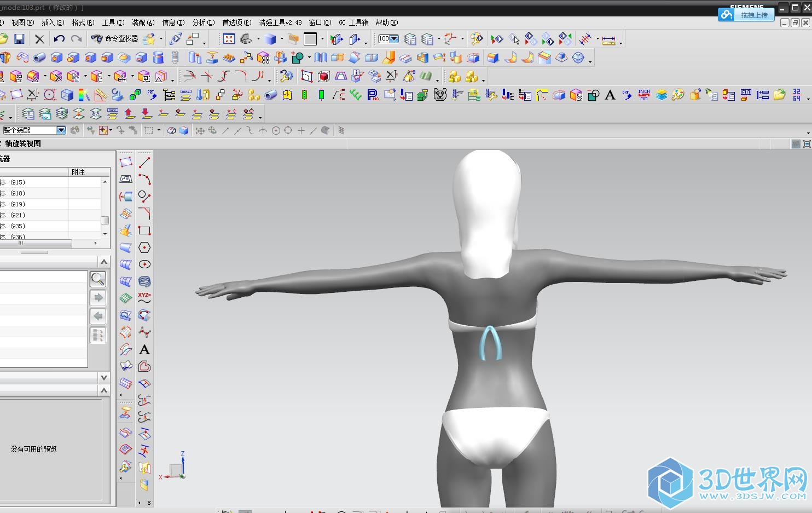Expand the curve toolbar overflow double chevron
Screen dimensions: 812x513
tap(149, 503)
